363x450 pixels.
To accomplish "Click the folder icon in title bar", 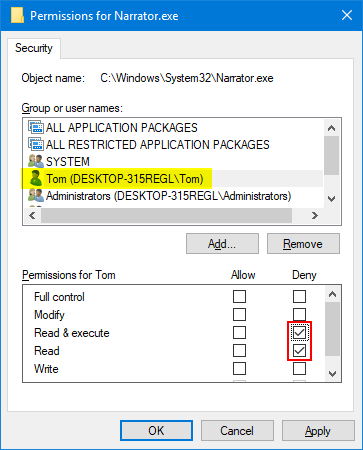I will click(x=17, y=15).
